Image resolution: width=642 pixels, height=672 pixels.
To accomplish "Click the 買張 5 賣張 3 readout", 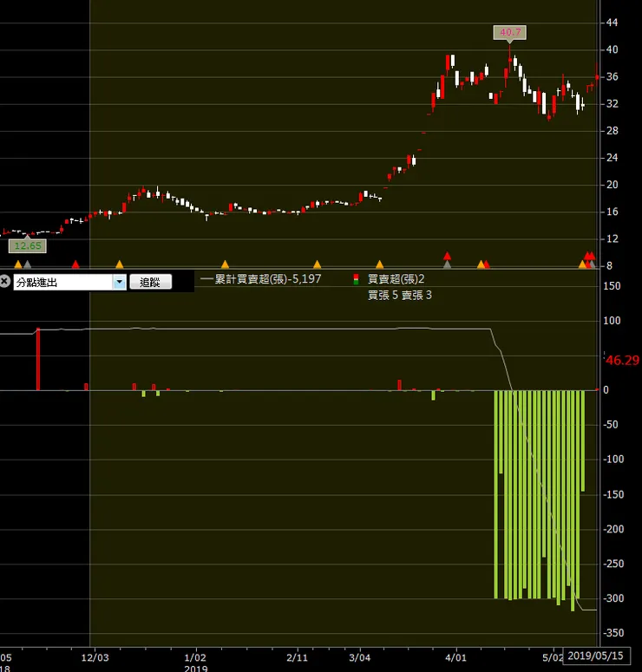I will pyautogui.click(x=400, y=296).
